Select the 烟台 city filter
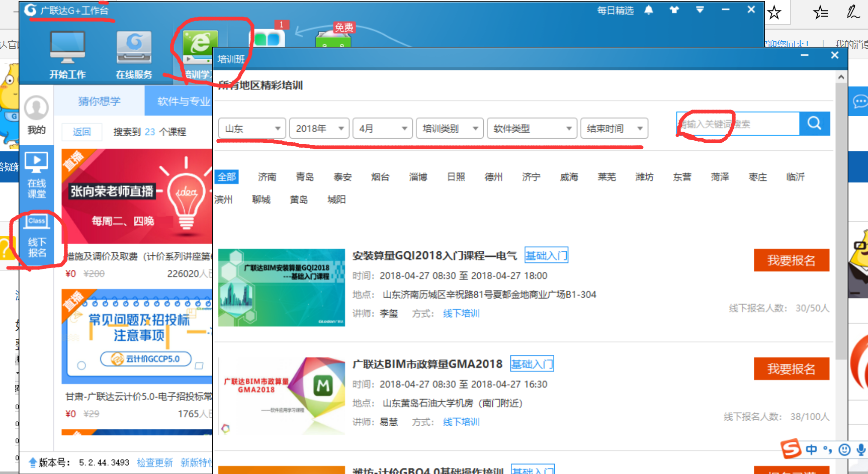This screenshot has width=868, height=474. (380, 177)
